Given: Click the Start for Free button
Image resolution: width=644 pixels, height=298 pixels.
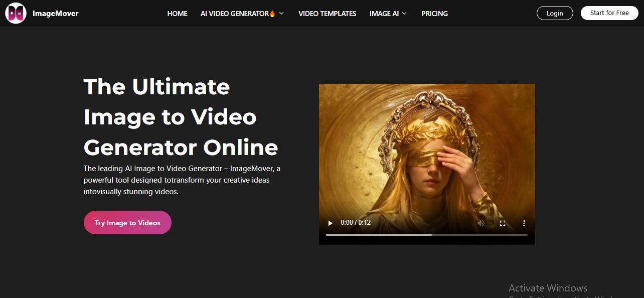Looking at the screenshot, I should click(x=609, y=13).
